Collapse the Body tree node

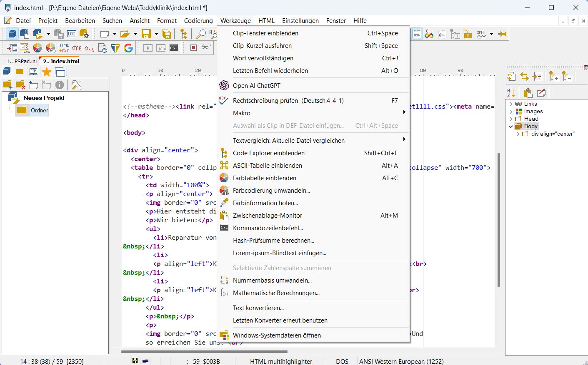coord(511,127)
